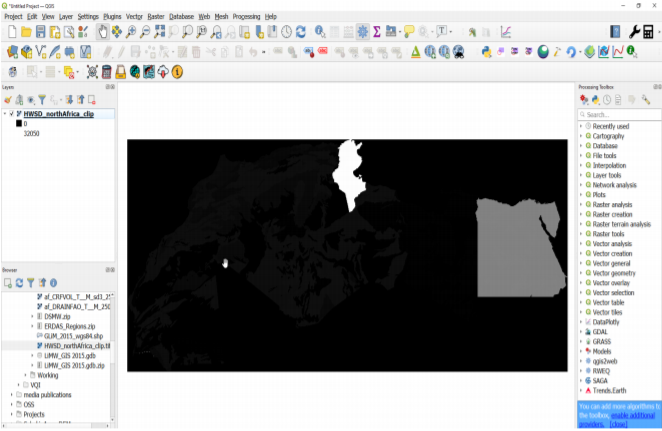Click Filter Legend funnel icon in Layers
The image size is (662, 431).
(x=42, y=100)
